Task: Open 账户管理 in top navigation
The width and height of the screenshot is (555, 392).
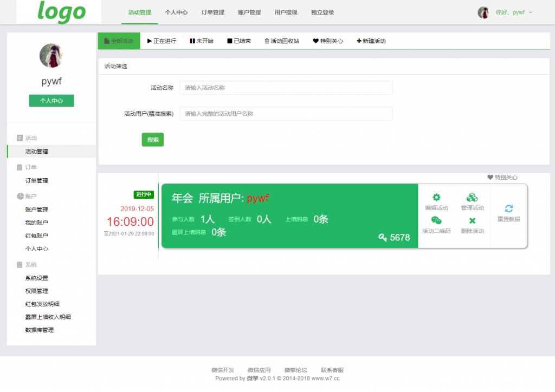Action: pos(249,12)
